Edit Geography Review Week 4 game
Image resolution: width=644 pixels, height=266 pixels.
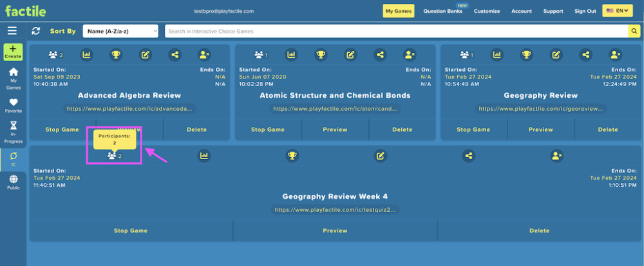tap(381, 156)
